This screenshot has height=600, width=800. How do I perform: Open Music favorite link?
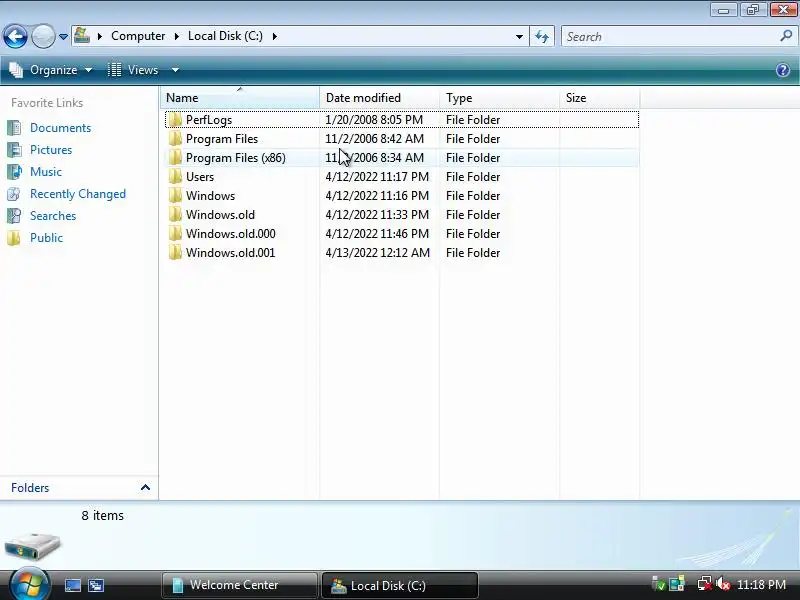click(x=46, y=172)
